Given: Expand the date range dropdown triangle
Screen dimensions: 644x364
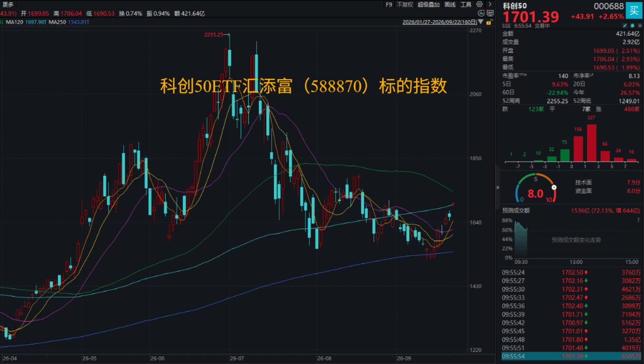Looking at the screenshot, I should tap(480, 22).
